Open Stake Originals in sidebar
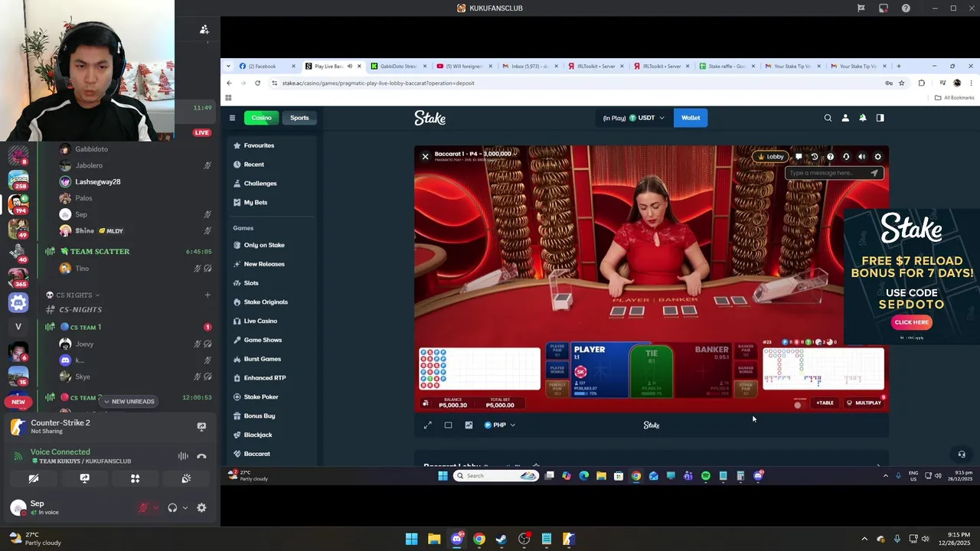Screen dimensions: 980x551 pos(266,302)
